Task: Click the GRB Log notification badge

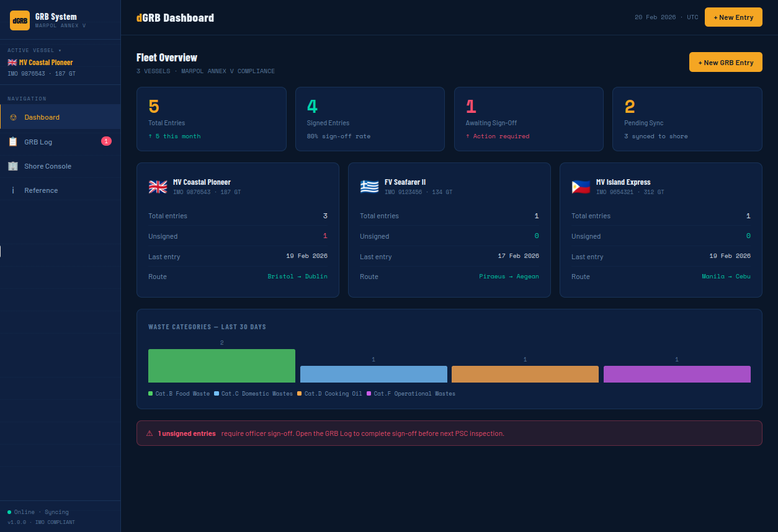Action: click(x=106, y=141)
